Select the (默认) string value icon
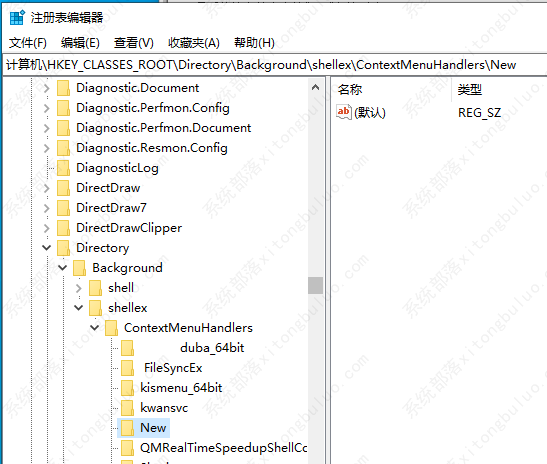This screenshot has height=464, width=547. pyautogui.click(x=344, y=112)
